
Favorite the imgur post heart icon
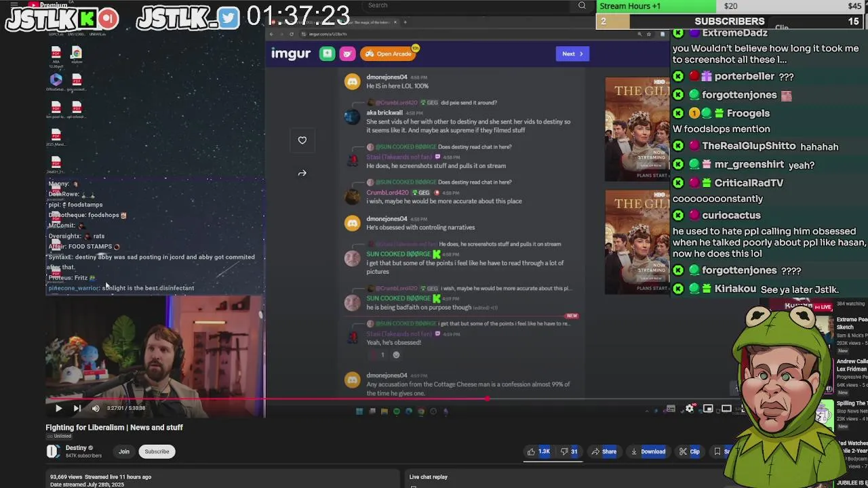pos(302,140)
